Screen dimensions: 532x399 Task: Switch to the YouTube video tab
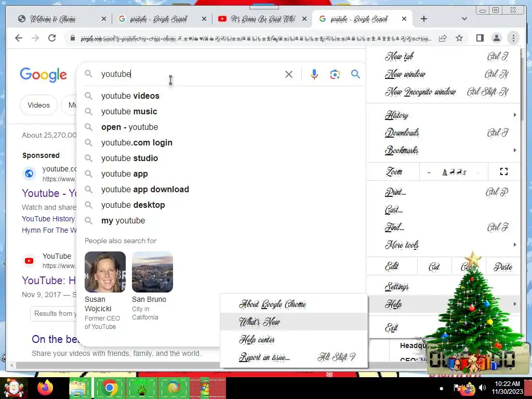[x=262, y=19]
